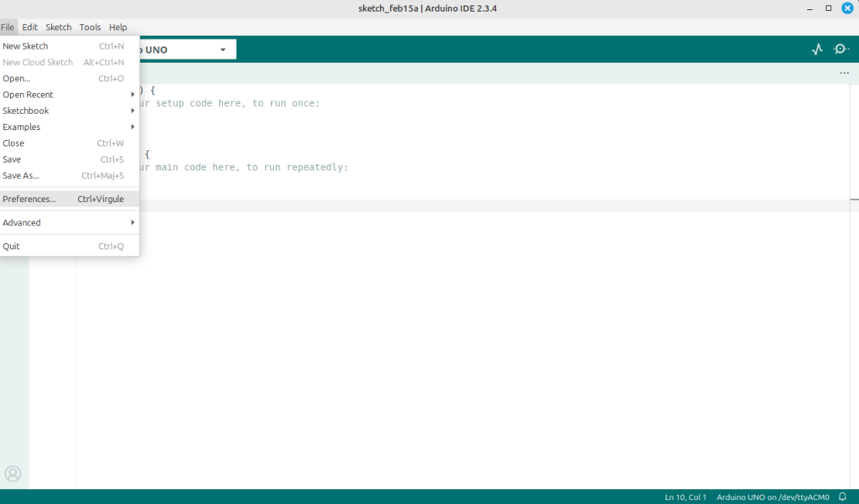Click Arduino UNO on /dev/ttyACM0 status text
Viewport: 859px width, 504px height.
click(773, 497)
